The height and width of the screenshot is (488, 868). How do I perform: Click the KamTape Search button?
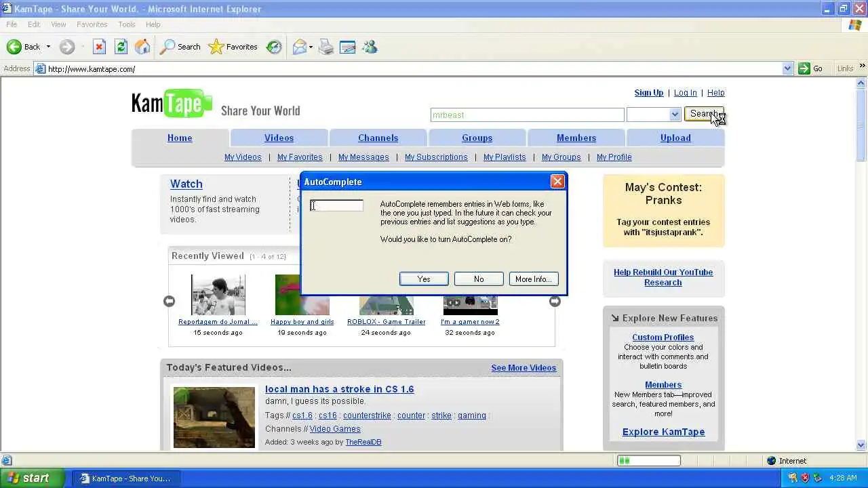pyautogui.click(x=704, y=114)
